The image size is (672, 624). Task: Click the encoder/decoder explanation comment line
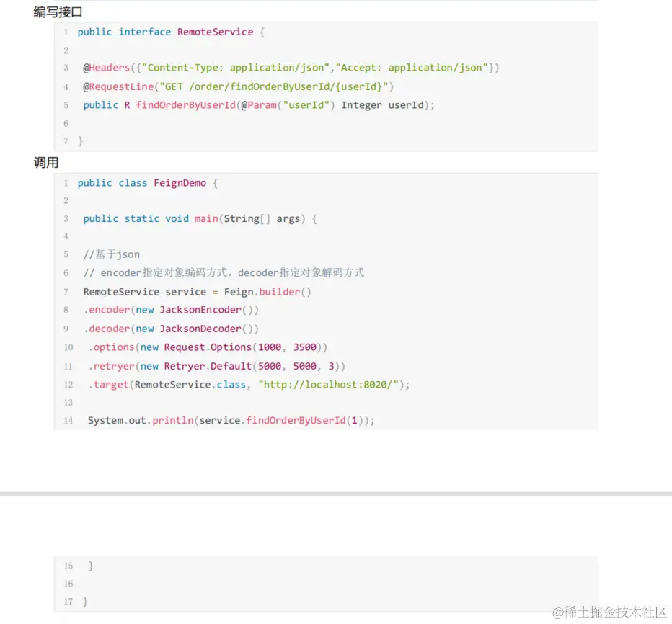(x=224, y=273)
